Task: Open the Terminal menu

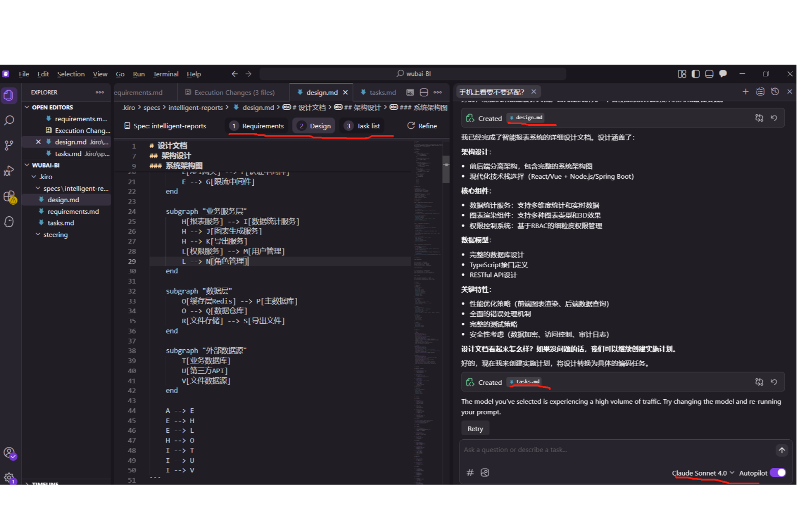Action: [x=166, y=74]
